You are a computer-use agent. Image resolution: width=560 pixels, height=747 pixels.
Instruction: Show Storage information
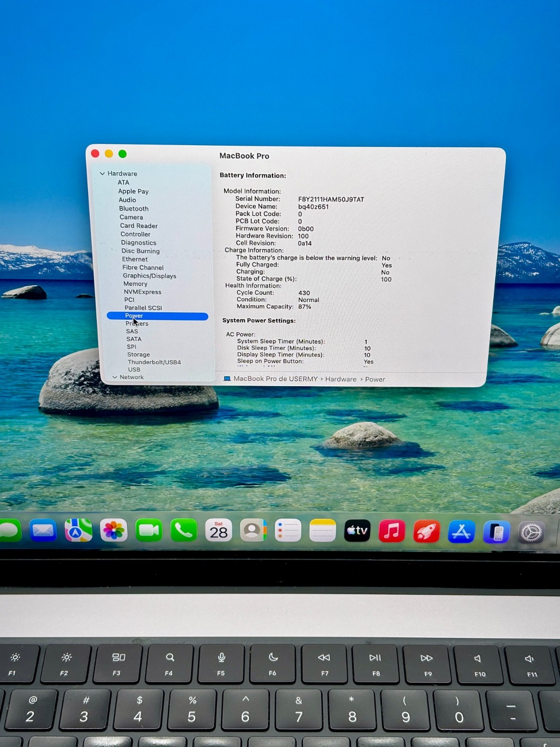pyautogui.click(x=139, y=355)
